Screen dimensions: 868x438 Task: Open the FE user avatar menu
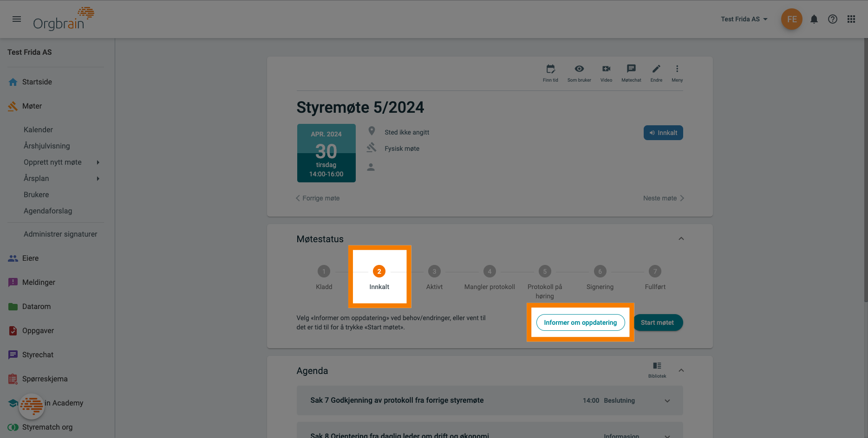coord(792,19)
